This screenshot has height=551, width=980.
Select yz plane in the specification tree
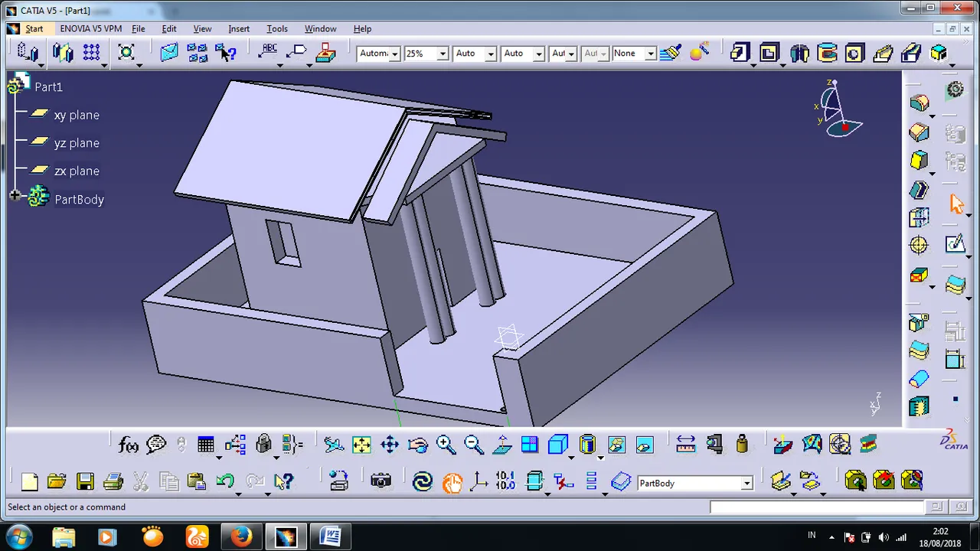tap(77, 143)
